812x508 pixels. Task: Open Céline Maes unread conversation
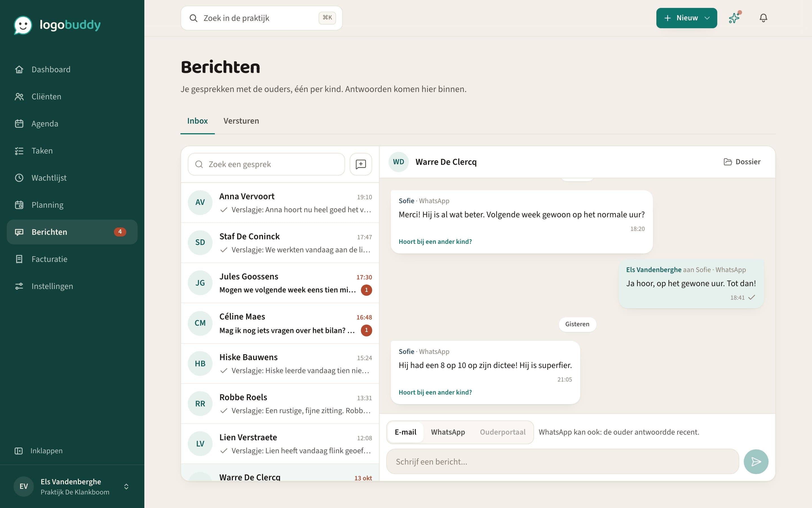pyautogui.click(x=280, y=323)
